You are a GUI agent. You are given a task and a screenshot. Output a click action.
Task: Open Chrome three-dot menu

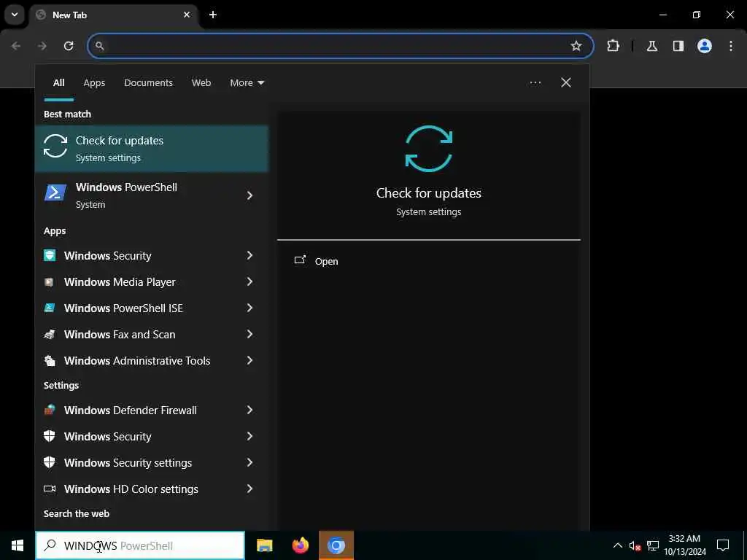tap(731, 46)
